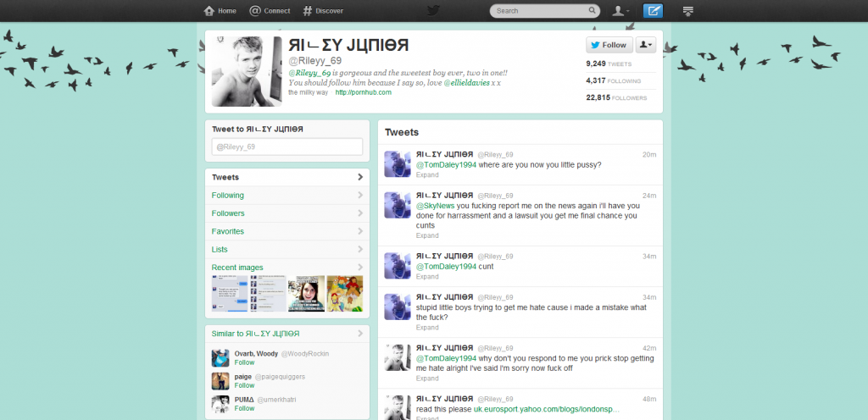Open the Discover tab
The image size is (868, 420).
(x=323, y=10)
